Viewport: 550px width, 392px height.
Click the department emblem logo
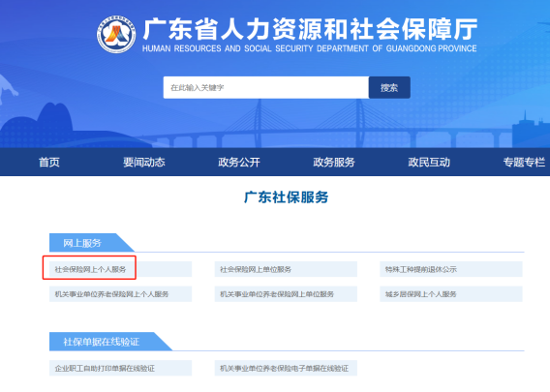click(x=116, y=35)
